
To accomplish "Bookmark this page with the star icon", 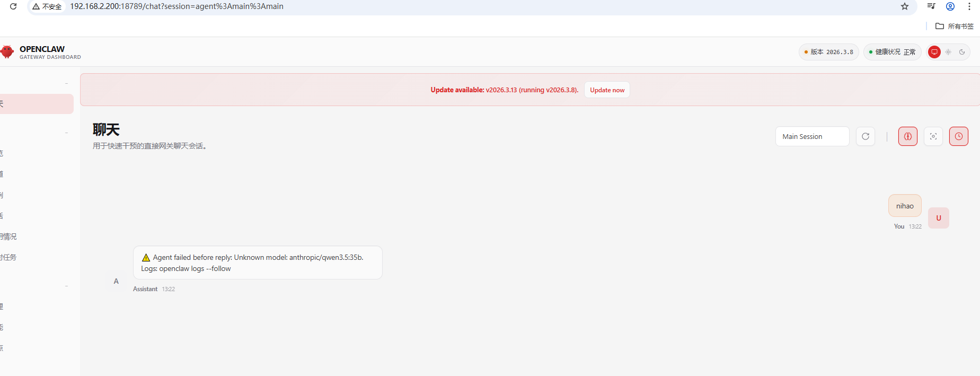I will point(905,6).
